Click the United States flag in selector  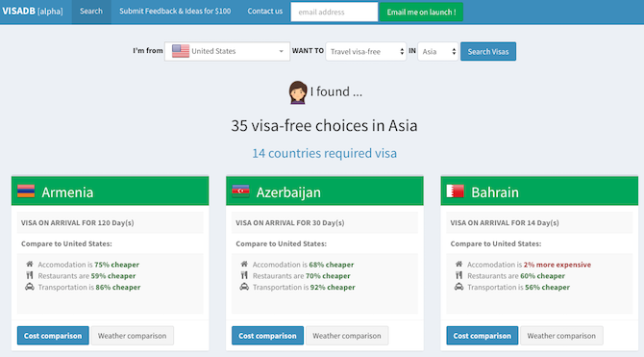coord(181,51)
